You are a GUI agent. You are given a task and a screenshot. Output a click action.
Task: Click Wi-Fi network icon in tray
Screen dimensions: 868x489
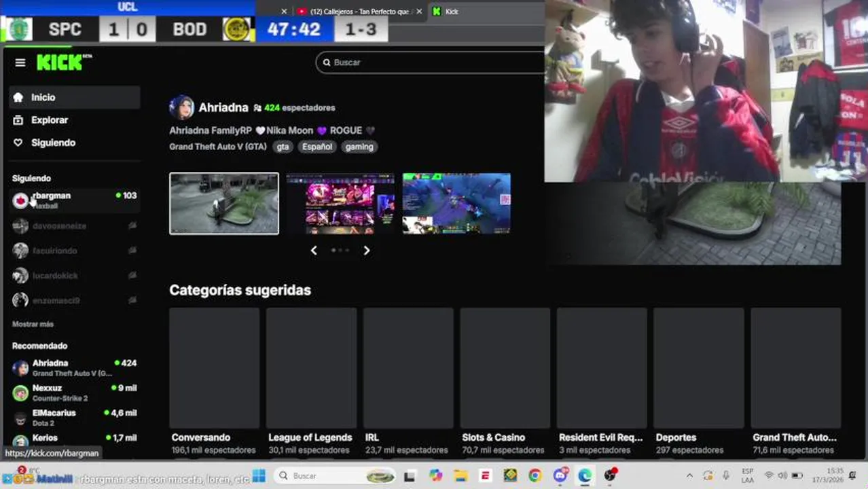click(769, 476)
